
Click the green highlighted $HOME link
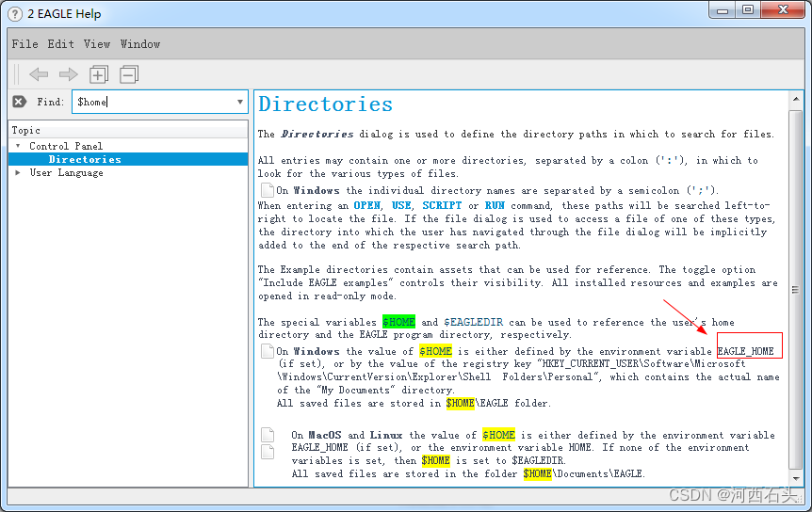[x=398, y=322]
